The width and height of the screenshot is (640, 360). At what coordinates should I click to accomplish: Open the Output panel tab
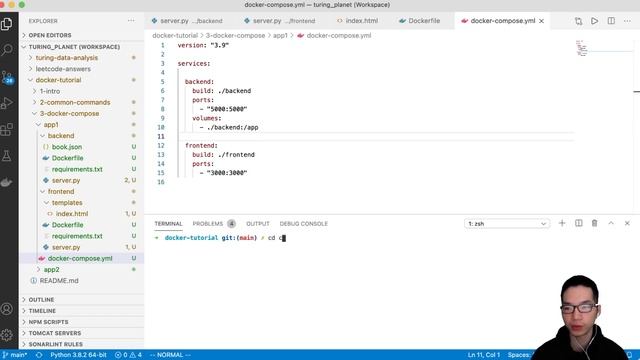258,224
